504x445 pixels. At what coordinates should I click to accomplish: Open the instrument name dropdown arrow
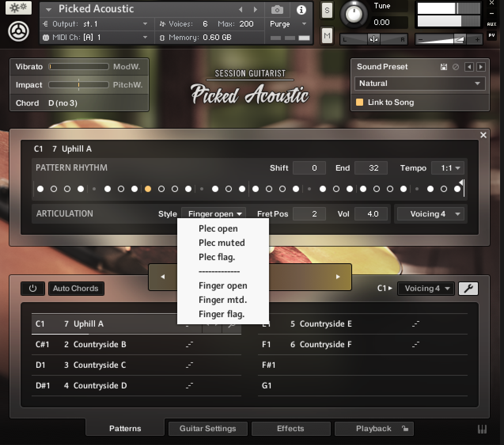[49, 9]
